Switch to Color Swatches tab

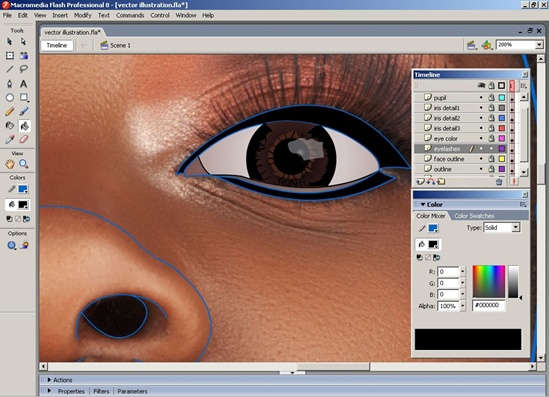(474, 216)
